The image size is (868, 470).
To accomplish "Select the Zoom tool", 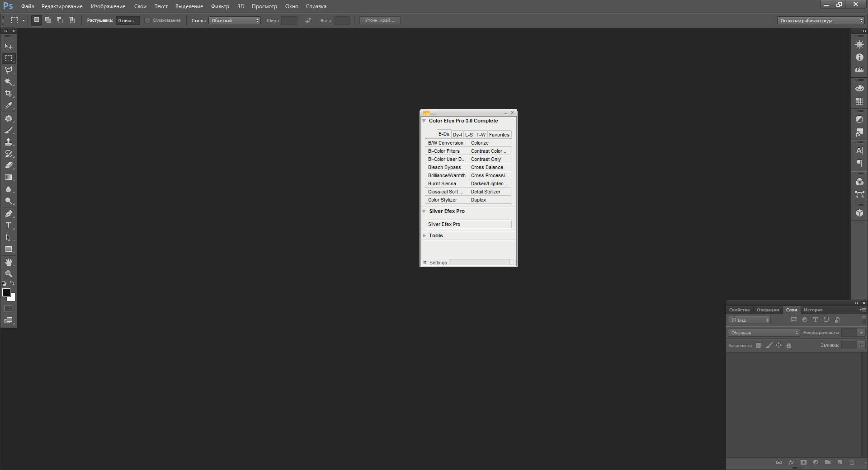I will click(9, 274).
